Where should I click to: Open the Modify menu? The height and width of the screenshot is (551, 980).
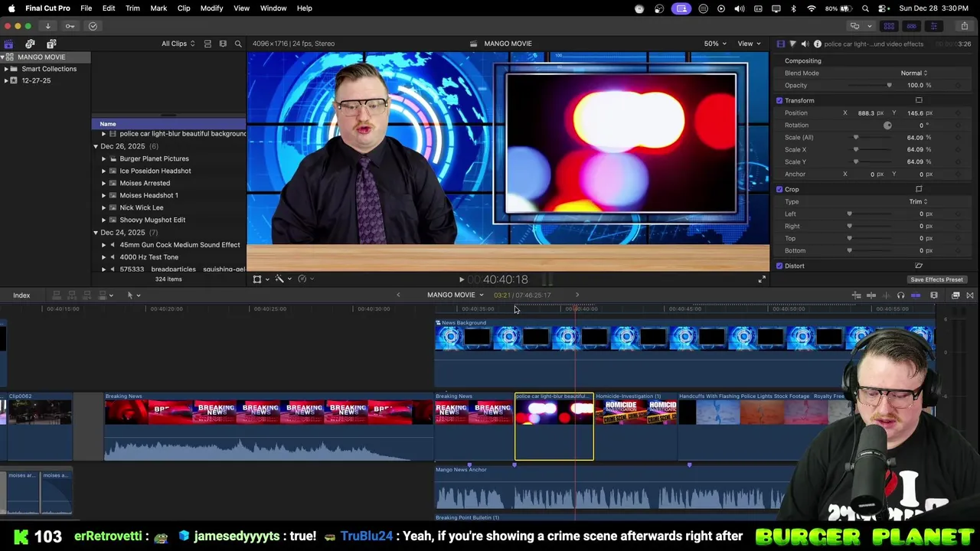coord(211,8)
